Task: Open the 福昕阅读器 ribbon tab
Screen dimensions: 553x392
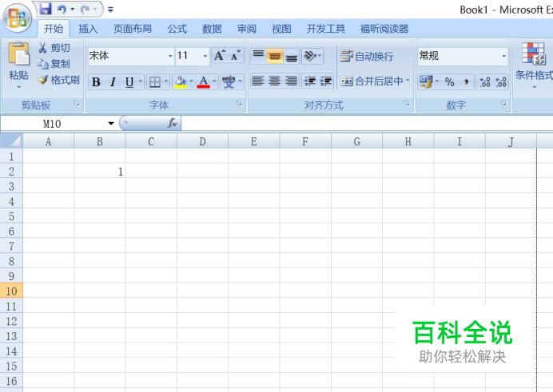Action: pos(384,29)
